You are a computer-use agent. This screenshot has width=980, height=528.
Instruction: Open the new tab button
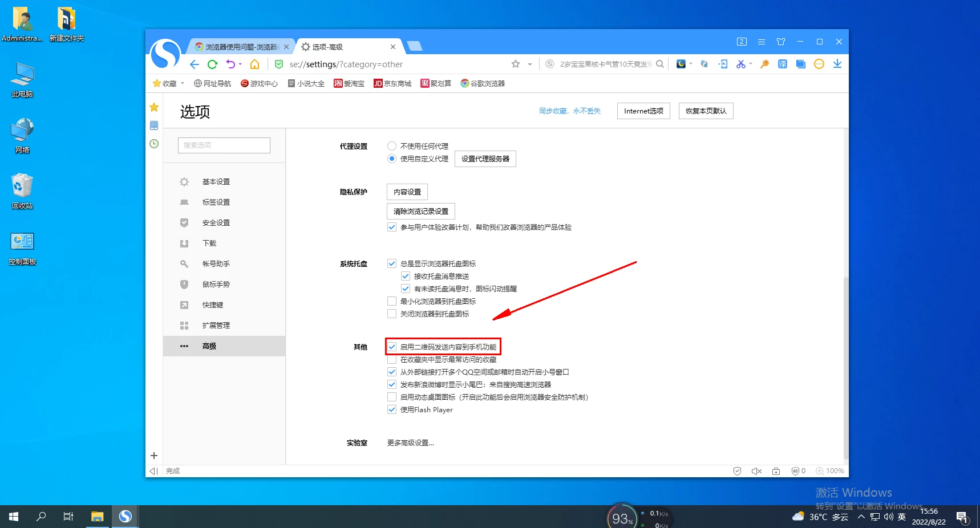point(415,46)
